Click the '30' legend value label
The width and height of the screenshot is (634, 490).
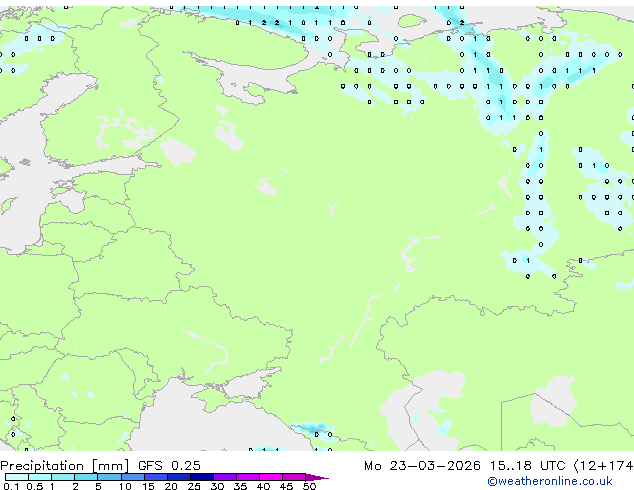[217, 486]
